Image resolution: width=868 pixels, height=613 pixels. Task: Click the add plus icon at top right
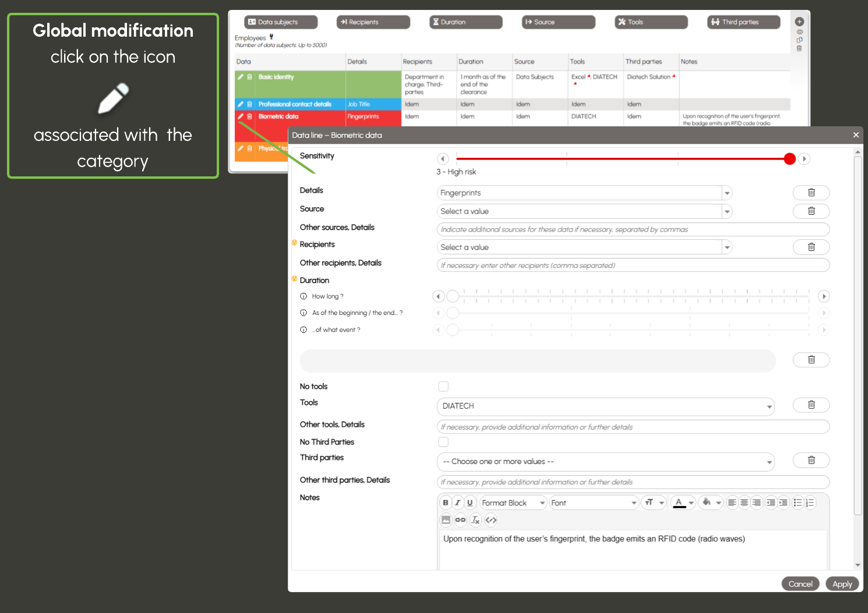pos(799,22)
